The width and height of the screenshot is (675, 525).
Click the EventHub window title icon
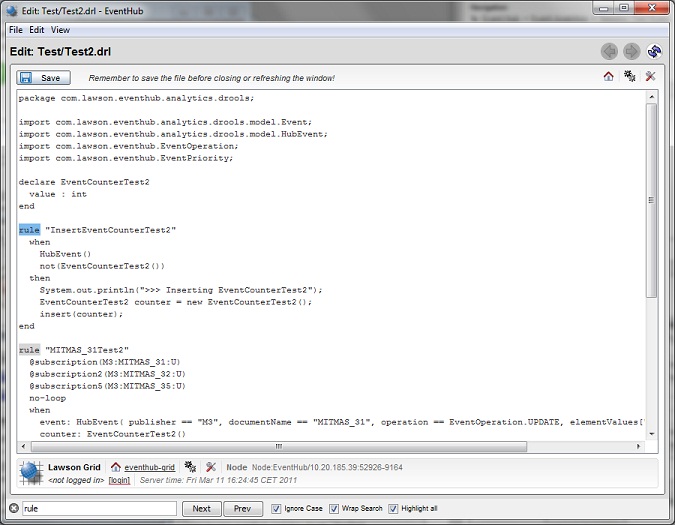(12, 11)
